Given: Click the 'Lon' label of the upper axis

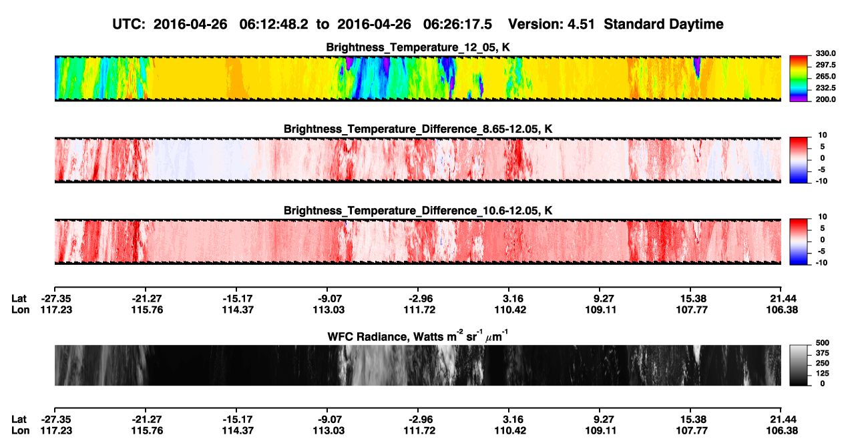Looking at the screenshot, I should [x=20, y=310].
